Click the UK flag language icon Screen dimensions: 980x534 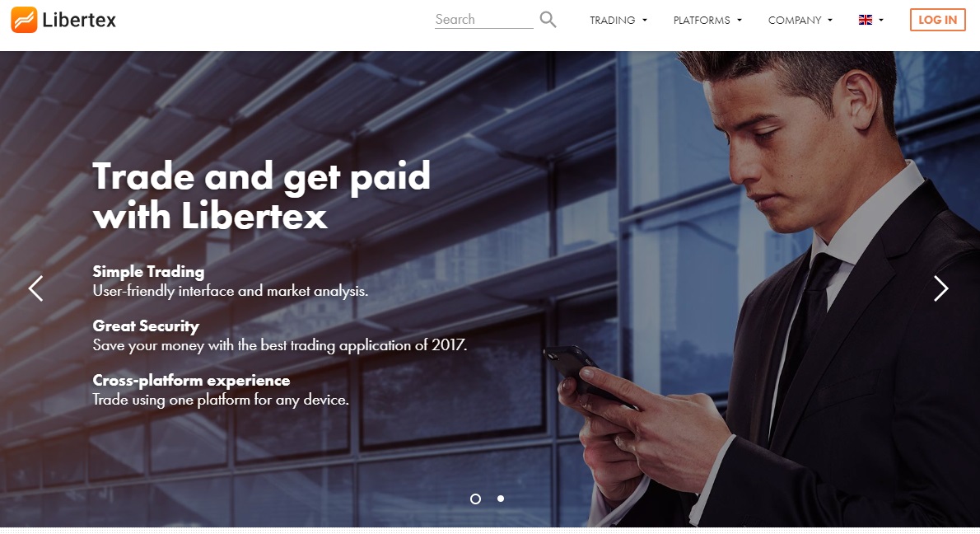click(x=866, y=20)
